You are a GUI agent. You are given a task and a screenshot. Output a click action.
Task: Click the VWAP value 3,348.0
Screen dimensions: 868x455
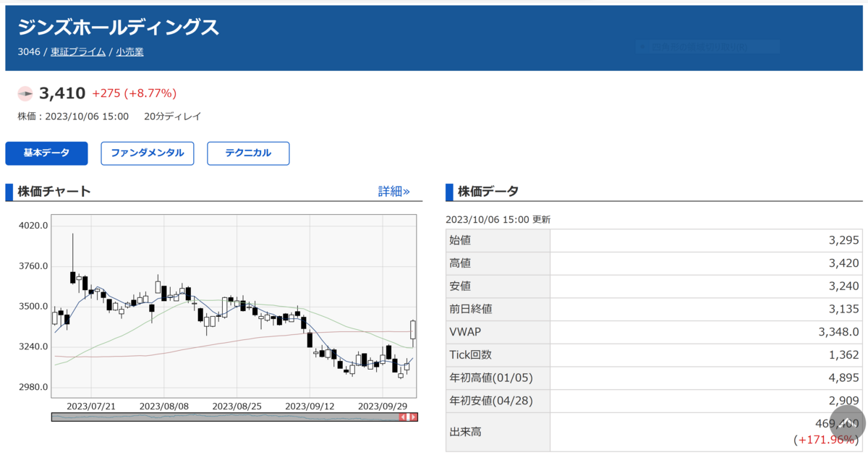tap(839, 332)
